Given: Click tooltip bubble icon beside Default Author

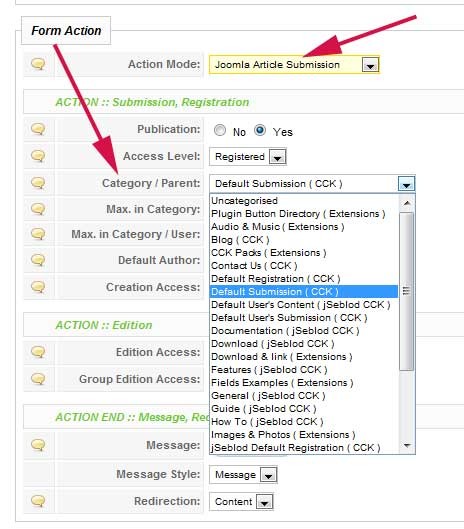Looking at the screenshot, I should (x=38, y=260).
